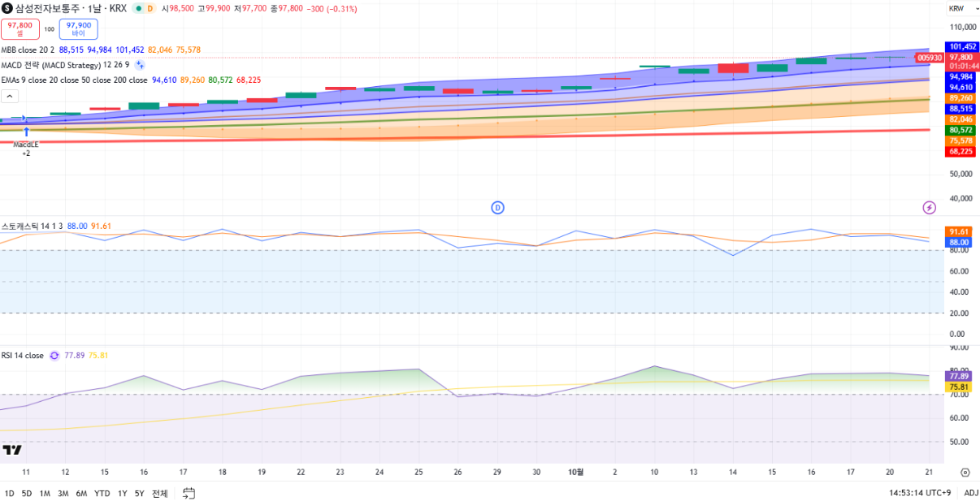Set time range to 1D

tap(9, 493)
